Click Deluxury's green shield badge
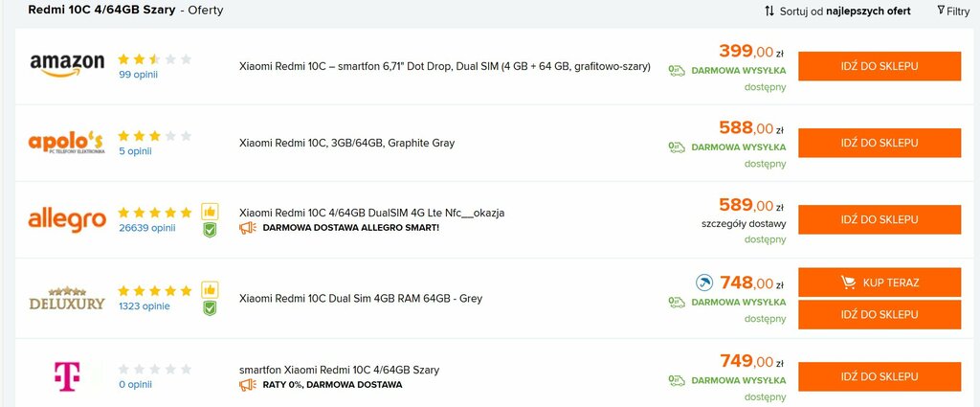Viewport: 980px width, 407px height. 210,308
